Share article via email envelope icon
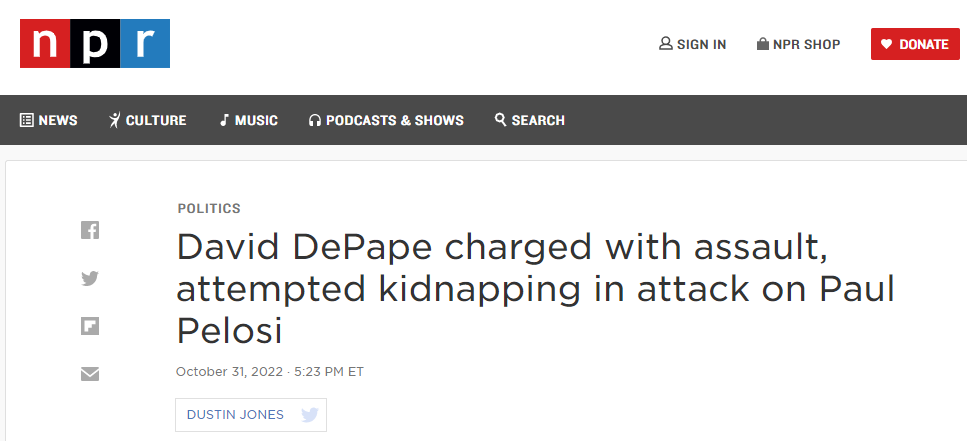Image resolution: width=967 pixels, height=441 pixels. tap(90, 374)
